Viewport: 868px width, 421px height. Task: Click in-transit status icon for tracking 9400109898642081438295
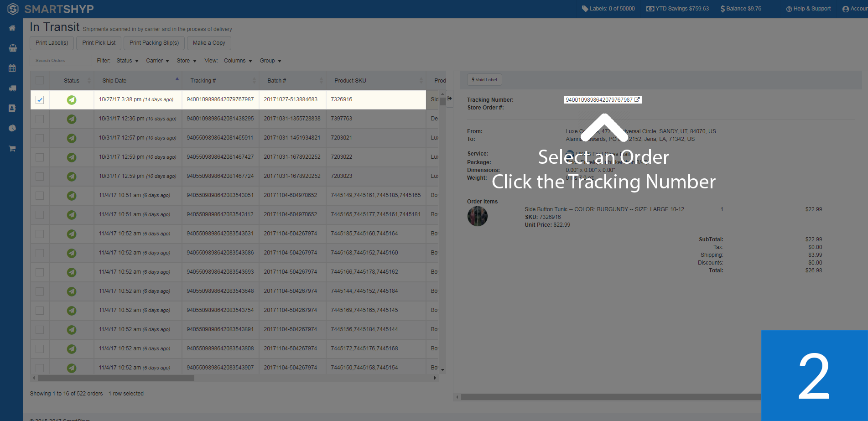(x=72, y=119)
